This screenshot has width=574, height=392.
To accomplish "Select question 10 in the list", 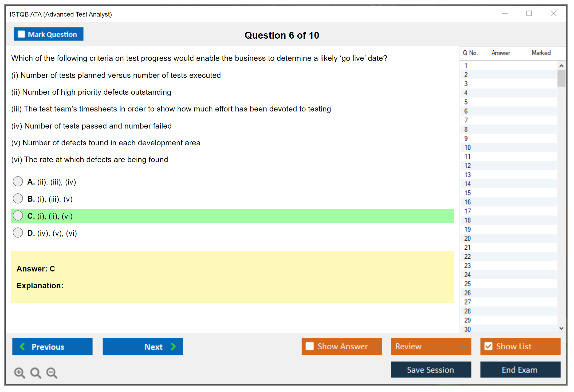I will (467, 147).
